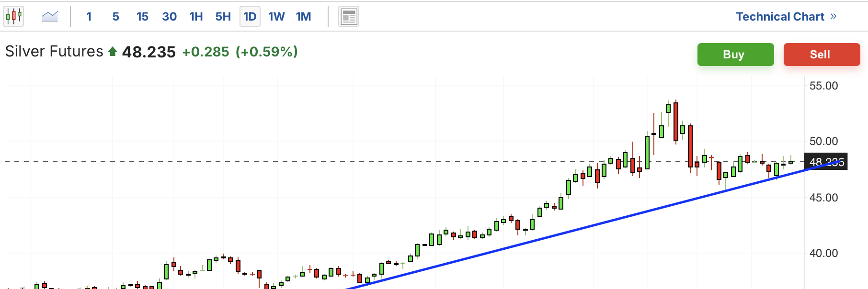
Task: Switch to the area chart type icon
Action: tap(50, 17)
